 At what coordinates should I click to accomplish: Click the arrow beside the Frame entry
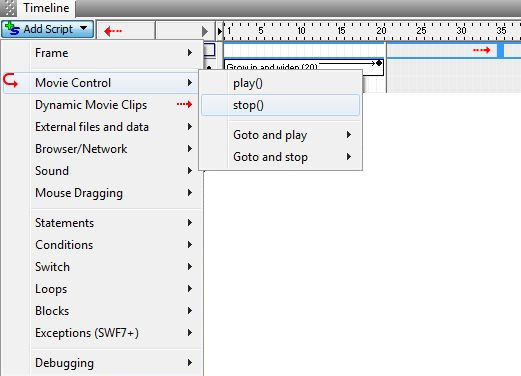[190, 53]
